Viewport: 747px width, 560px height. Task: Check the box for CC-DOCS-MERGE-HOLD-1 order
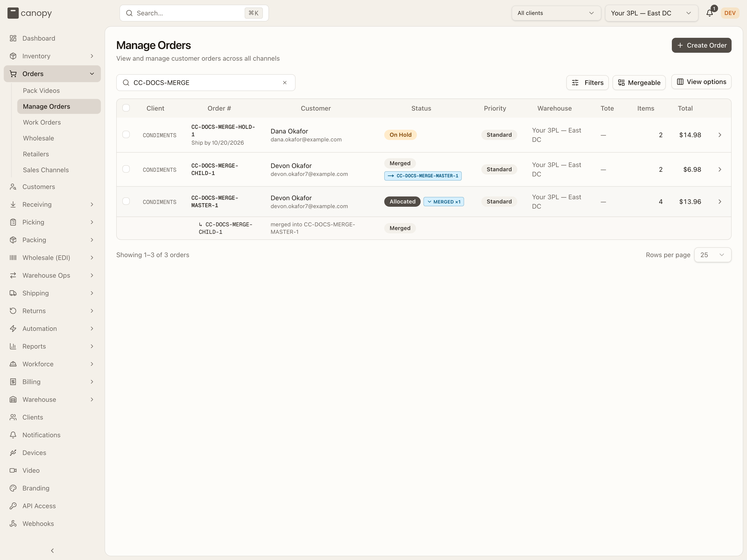click(x=126, y=134)
